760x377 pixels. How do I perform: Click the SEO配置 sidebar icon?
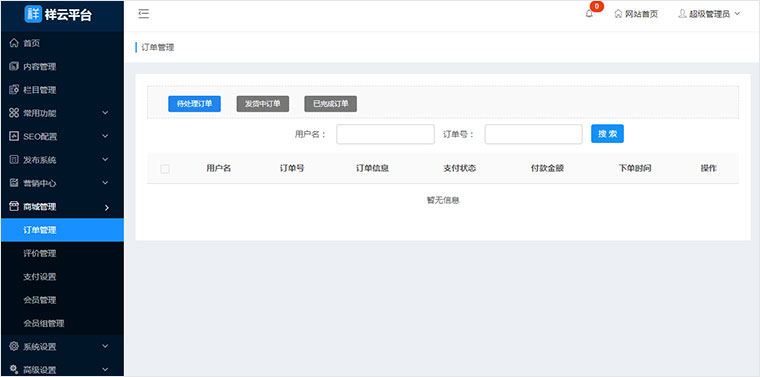coord(14,136)
